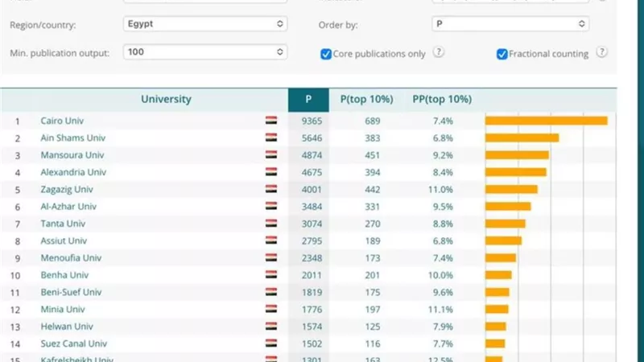Image resolution: width=644 pixels, height=362 pixels.
Task: Select P value 1574 for Helwan Univ
Action: 312,327
